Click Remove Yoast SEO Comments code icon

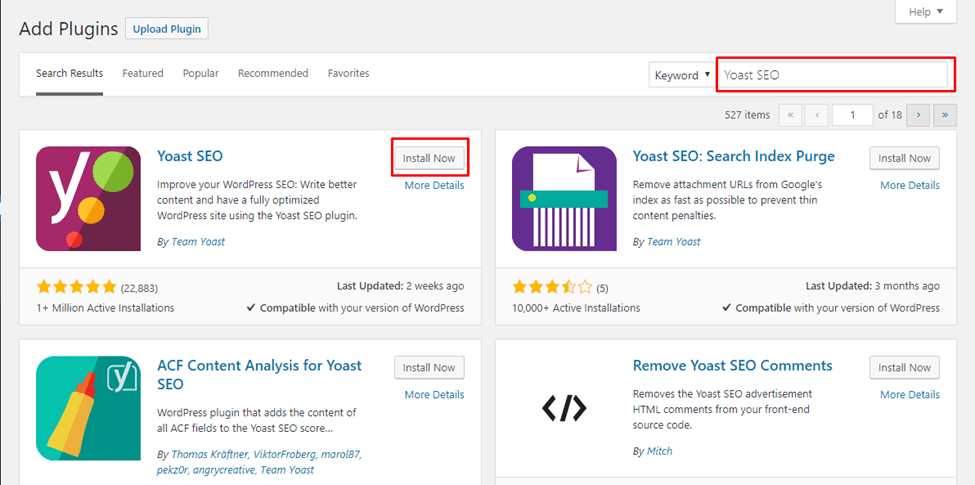click(x=564, y=408)
